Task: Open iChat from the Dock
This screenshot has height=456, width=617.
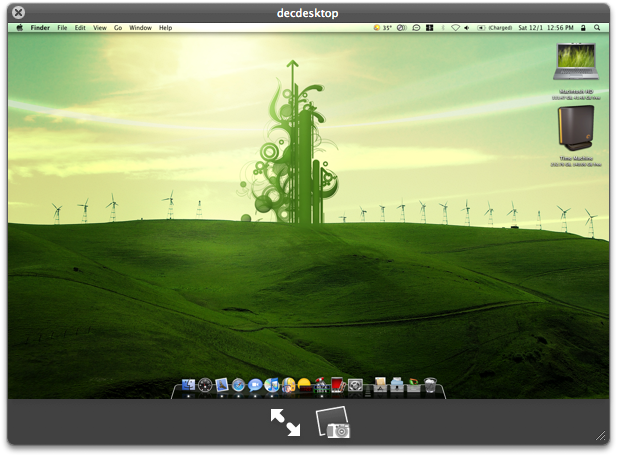Action: pos(255,385)
